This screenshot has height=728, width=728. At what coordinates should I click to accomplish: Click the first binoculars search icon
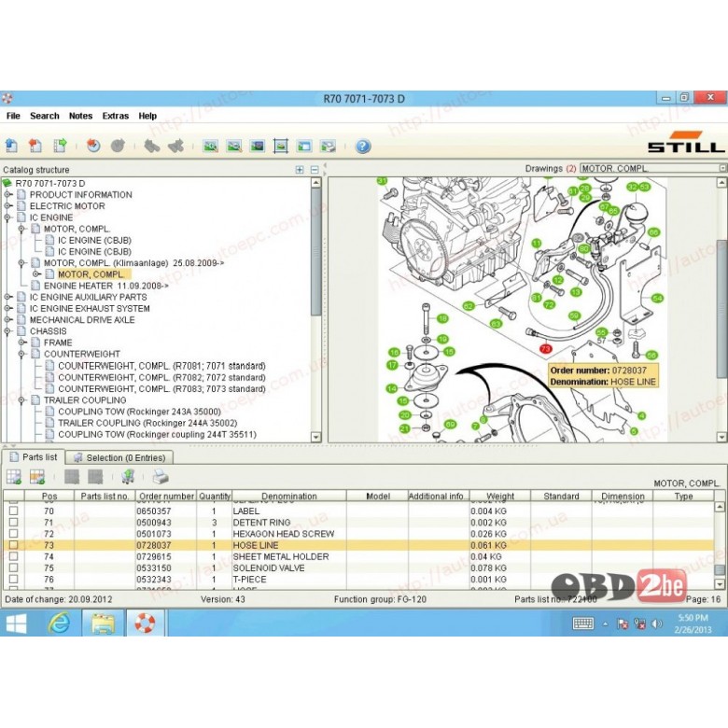click(152, 146)
